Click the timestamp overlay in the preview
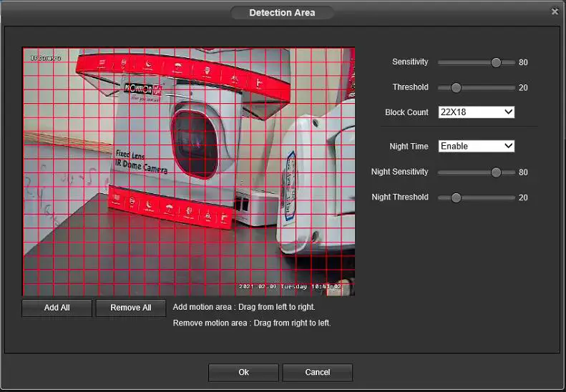 pos(290,287)
